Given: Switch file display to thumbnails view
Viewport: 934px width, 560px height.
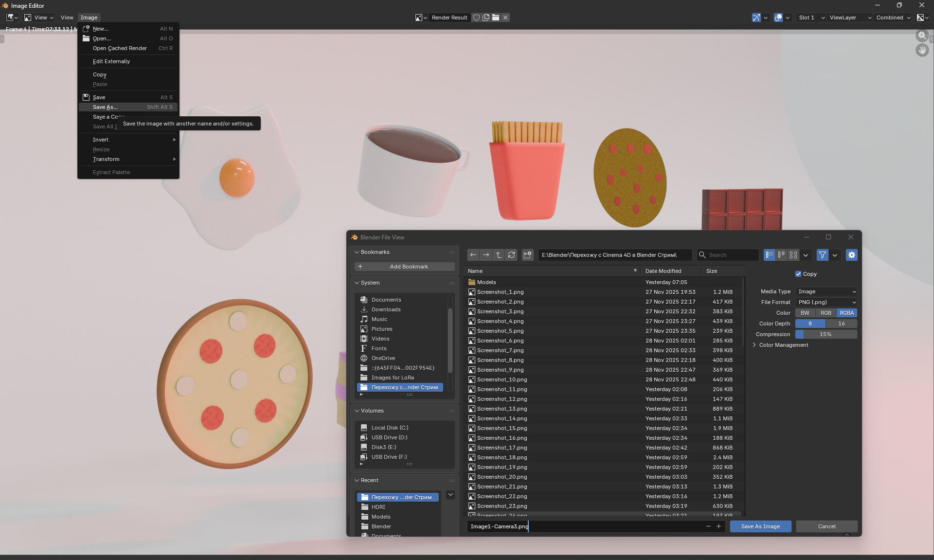Looking at the screenshot, I should pyautogui.click(x=793, y=255).
